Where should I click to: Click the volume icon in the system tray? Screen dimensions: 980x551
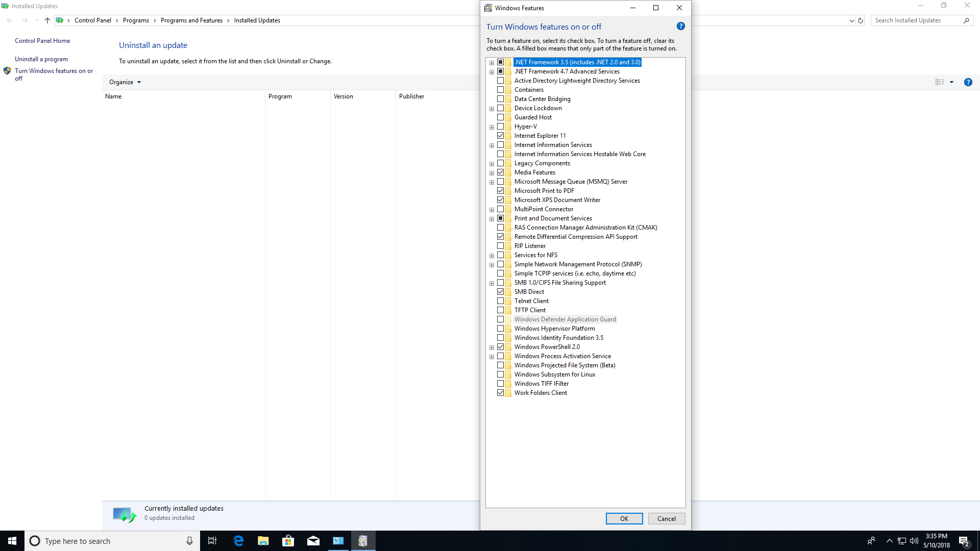914,541
